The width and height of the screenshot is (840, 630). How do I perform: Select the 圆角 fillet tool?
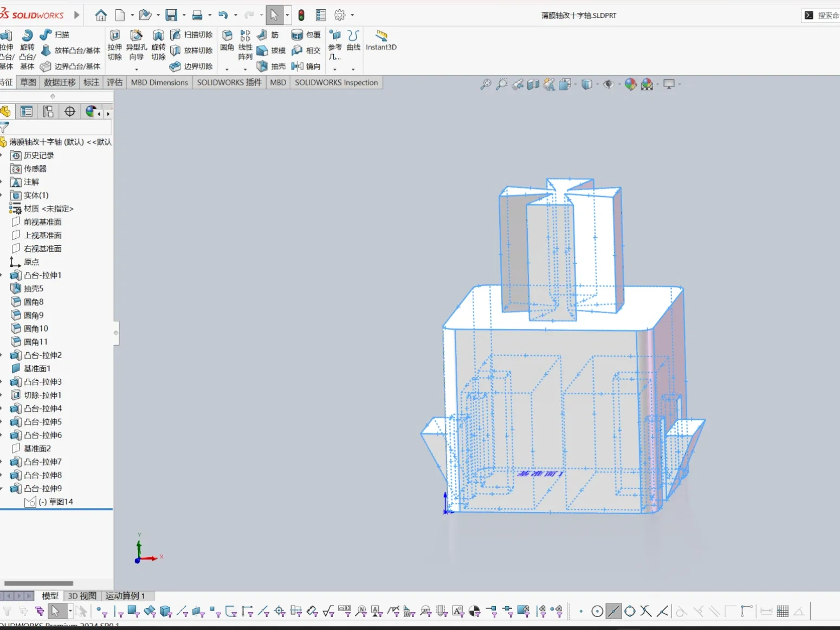227,41
